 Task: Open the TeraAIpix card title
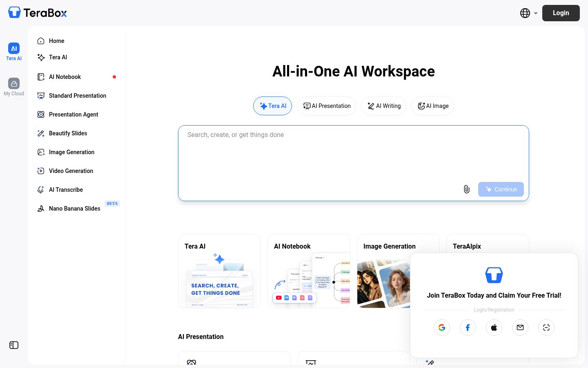[x=467, y=246]
